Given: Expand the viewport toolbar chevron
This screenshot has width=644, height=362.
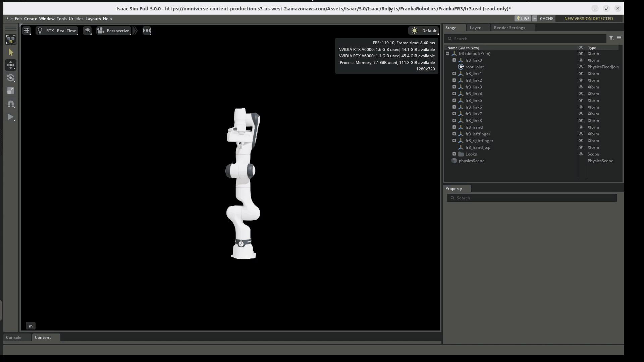Looking at the screenshot, I should click(x=135, y=31).
